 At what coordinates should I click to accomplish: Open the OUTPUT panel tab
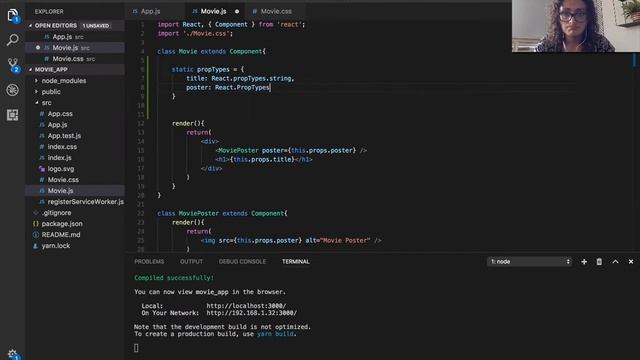tap(191, 262)
